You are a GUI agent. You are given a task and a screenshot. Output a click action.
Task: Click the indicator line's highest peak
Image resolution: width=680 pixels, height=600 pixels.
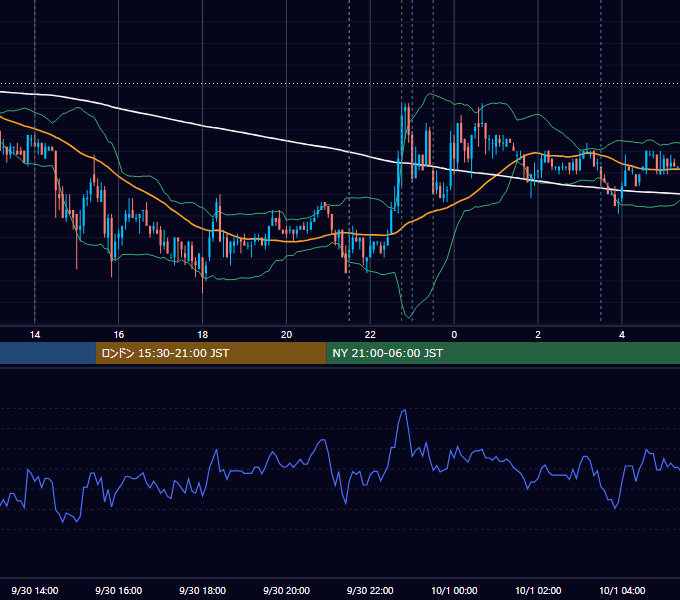(x=405, y=410)
